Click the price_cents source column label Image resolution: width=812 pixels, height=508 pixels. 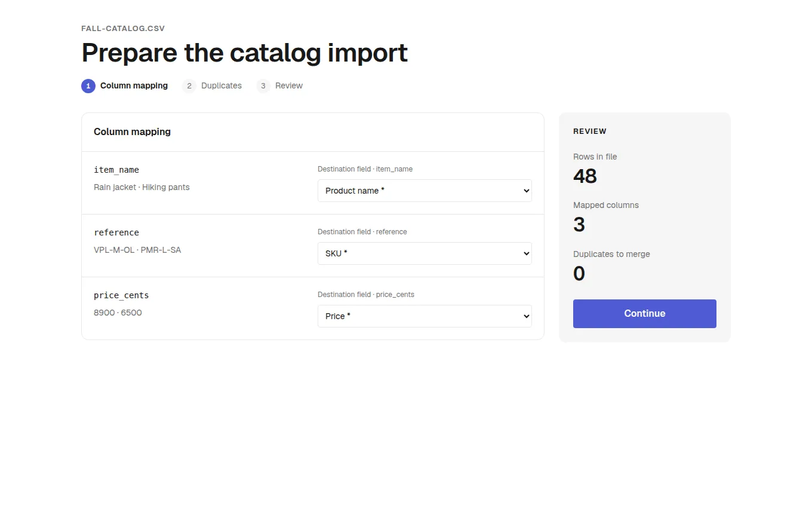point(121,295)
